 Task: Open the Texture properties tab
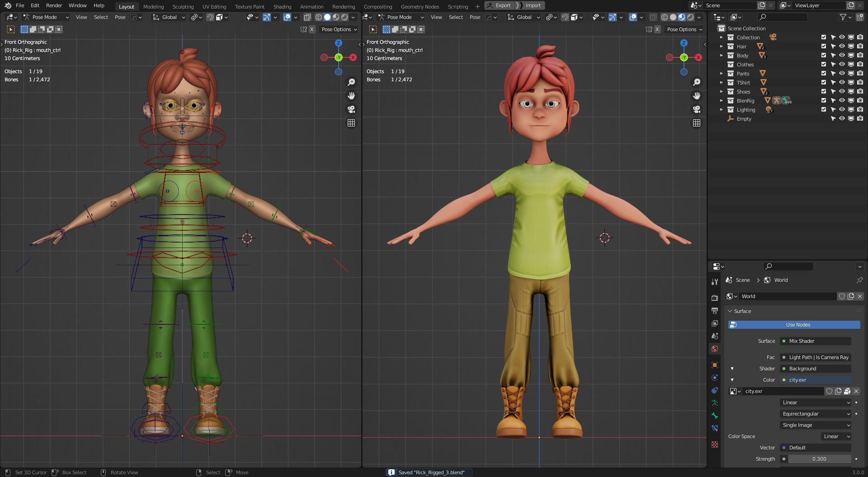[x=715, y=444]
